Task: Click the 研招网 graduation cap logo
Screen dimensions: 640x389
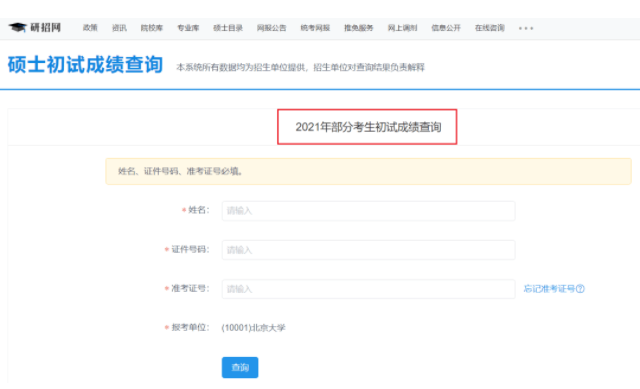Action: pos(35,27)
